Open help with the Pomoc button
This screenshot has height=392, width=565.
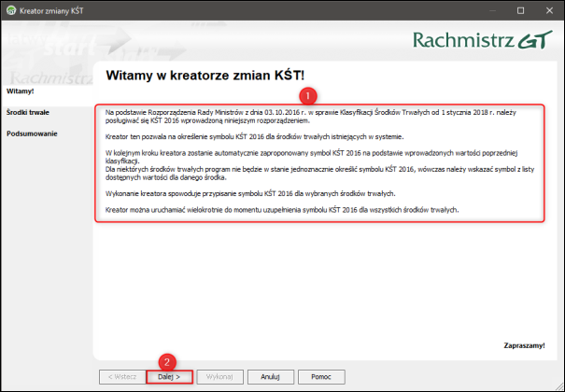321,377
